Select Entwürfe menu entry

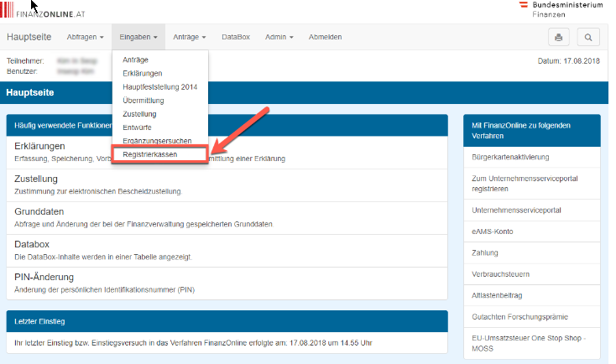[x=137, y=127]
